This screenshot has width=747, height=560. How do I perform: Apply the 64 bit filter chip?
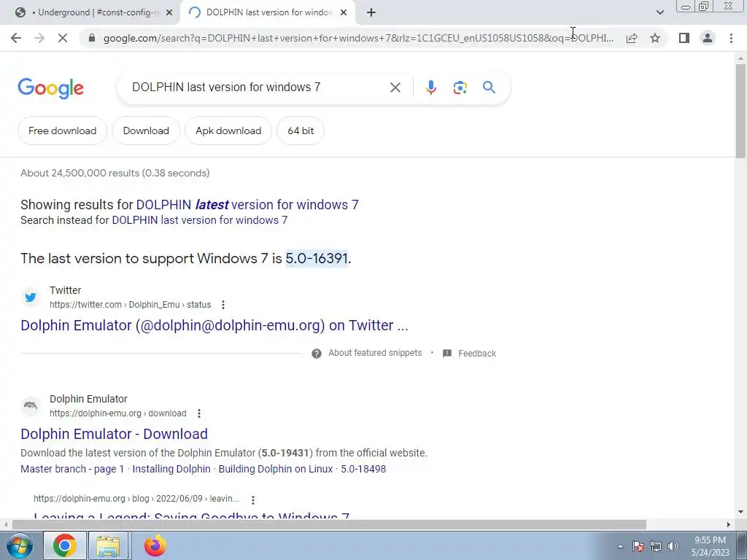pos(301,131)
